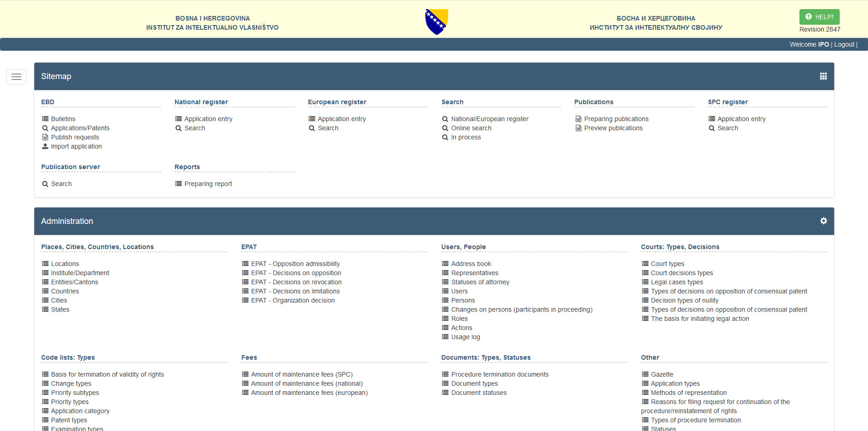Screen dimensions: 868x431
Task: Open the Institute/Department list
Action: [80, 273]
